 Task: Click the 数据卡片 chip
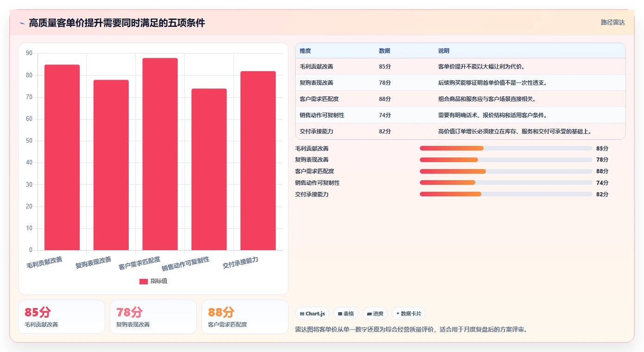click(409, 314)
